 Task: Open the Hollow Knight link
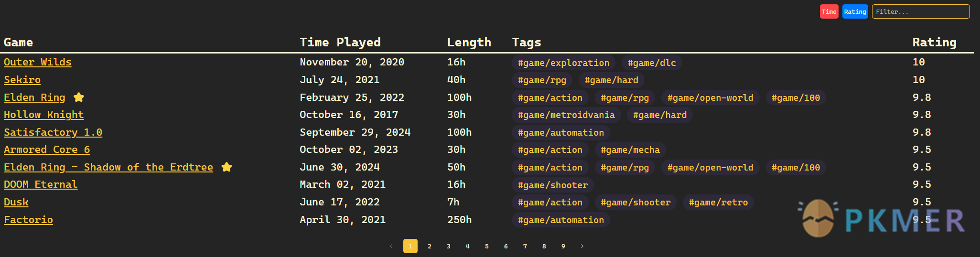tap(44, 115)
